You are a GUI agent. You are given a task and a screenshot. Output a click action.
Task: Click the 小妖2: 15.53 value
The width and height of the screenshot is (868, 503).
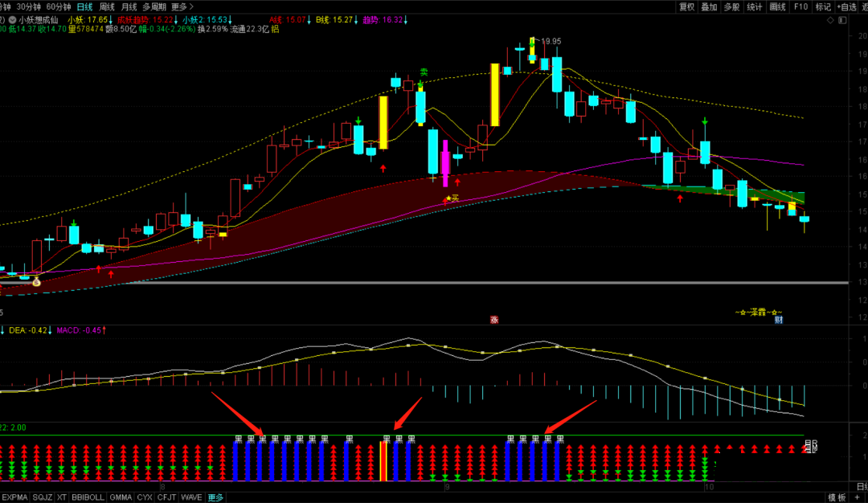coord(205,20)
